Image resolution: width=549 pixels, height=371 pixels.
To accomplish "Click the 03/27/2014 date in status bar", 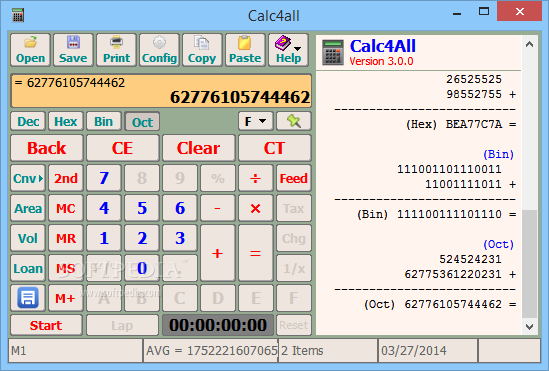I will tap(428, 350).
